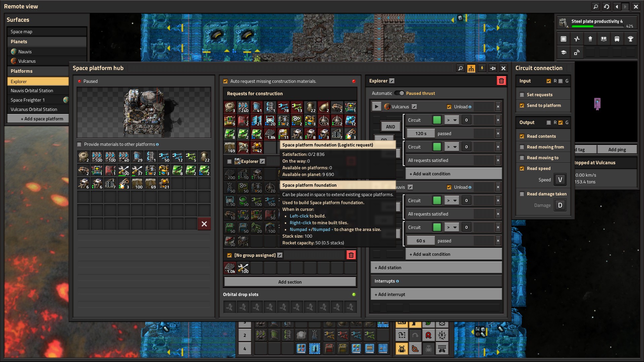Enable Read damage taken

(x=522, y=194)
